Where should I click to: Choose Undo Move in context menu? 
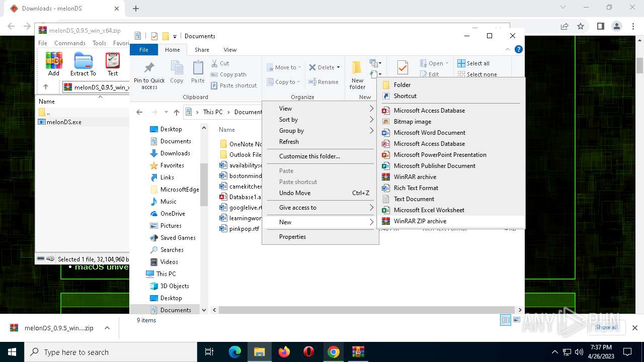[x=320, y=193]
